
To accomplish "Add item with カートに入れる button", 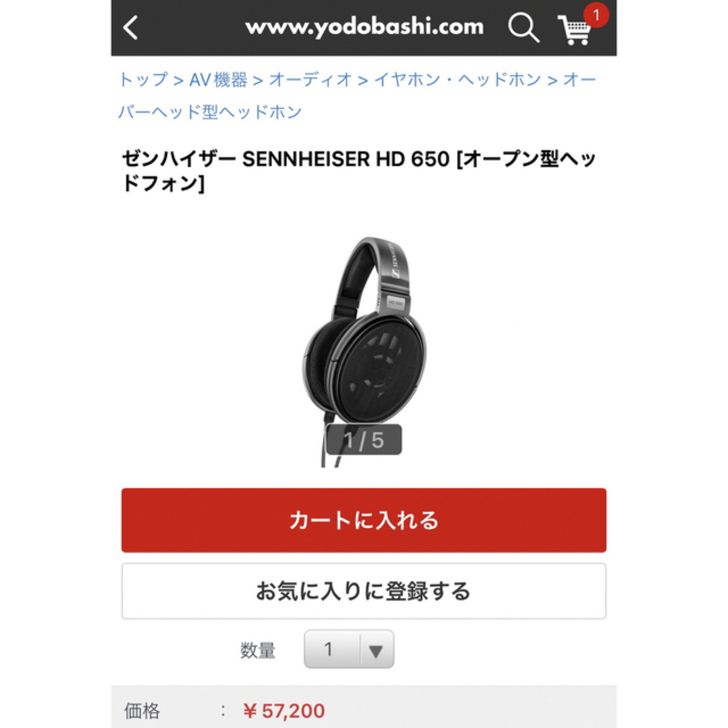I will pos(364,520).
